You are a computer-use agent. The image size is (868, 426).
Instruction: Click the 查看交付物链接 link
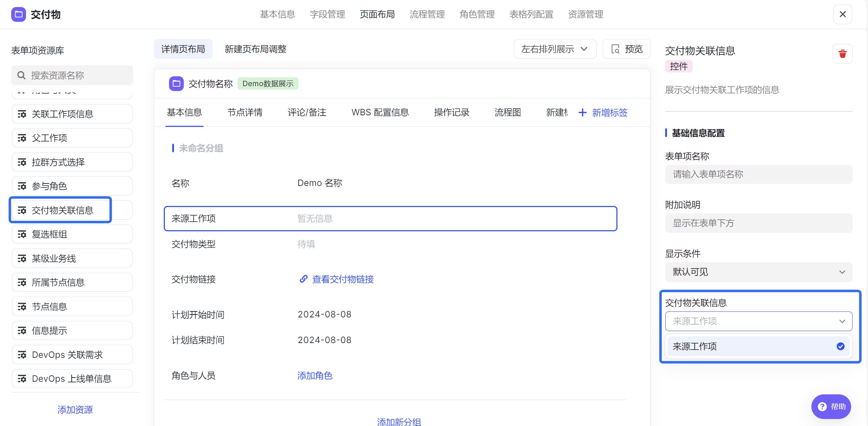pos(343,279)
